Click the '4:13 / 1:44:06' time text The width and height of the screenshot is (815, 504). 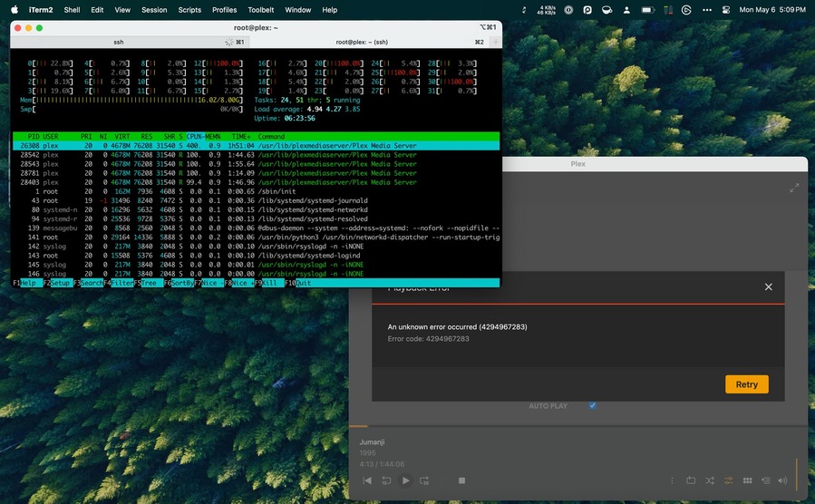tap(382, 464)
